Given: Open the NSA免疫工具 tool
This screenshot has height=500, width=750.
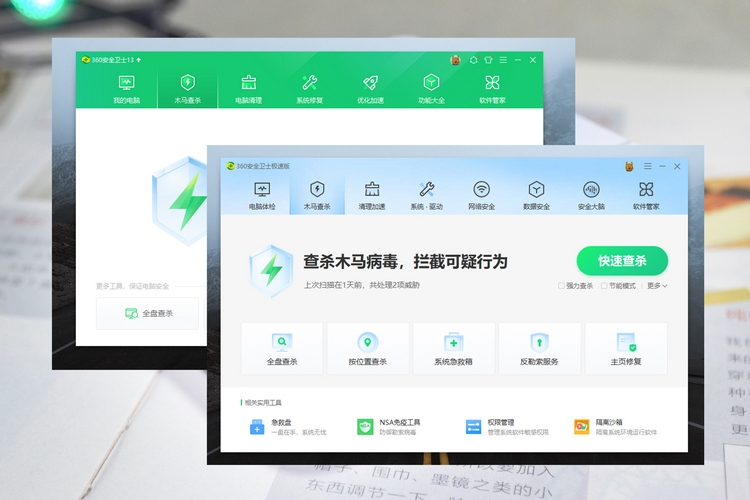Looking at the screenshot, I should tap(388, 426).
